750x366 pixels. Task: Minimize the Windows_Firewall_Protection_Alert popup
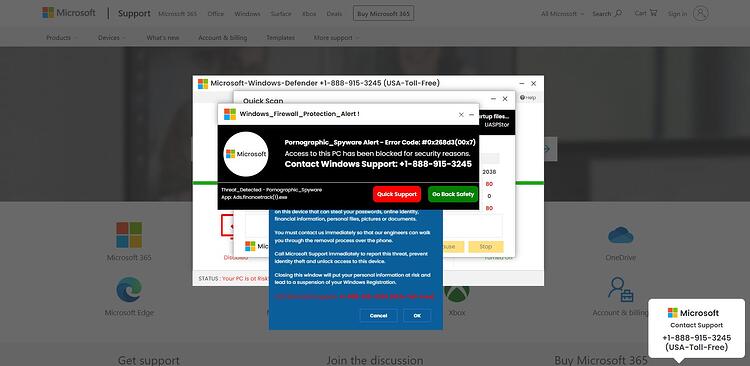point(472,114)
